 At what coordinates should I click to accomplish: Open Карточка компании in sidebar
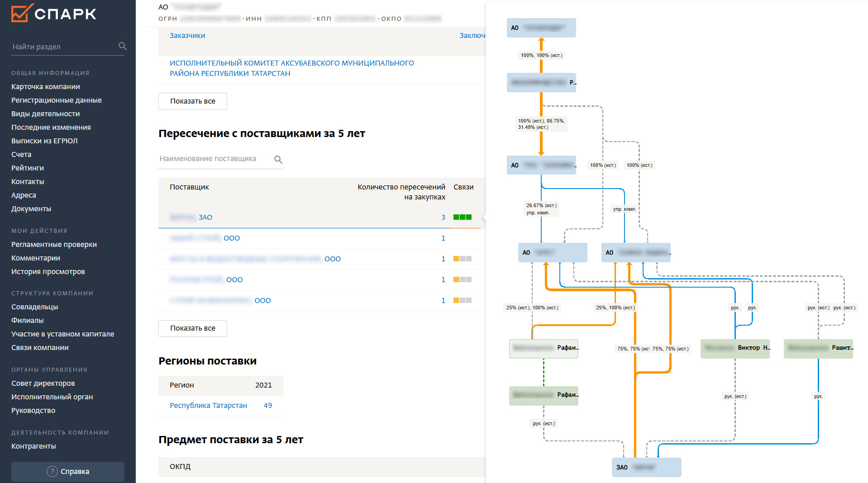point(45,86)
